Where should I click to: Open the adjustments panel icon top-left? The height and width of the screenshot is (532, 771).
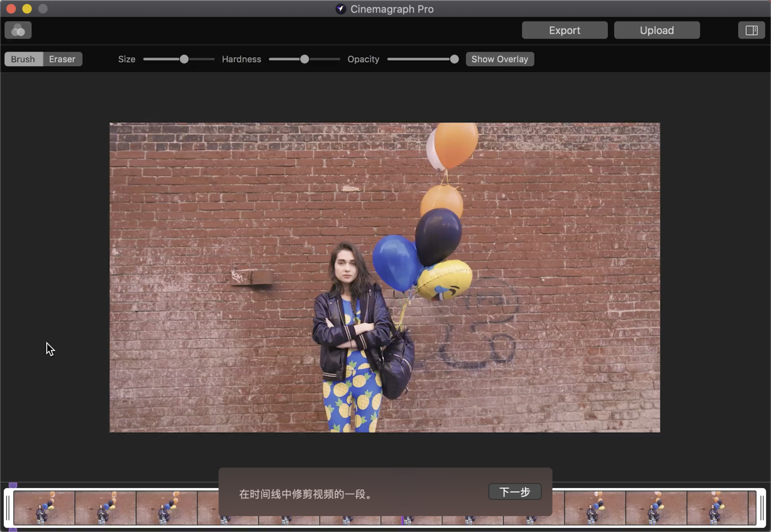[17, 30]
